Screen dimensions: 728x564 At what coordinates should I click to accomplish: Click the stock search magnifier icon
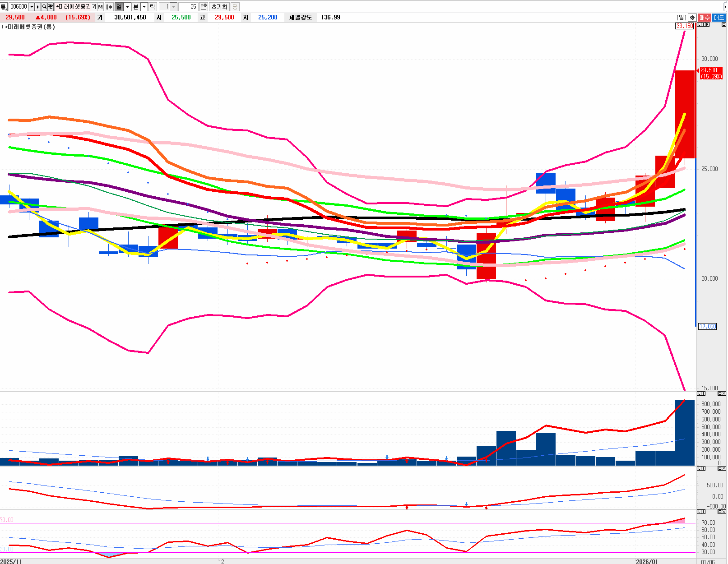[44, 7]
